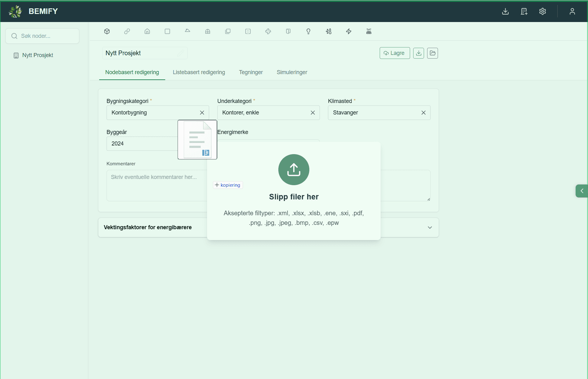Click the add building icon in header
The image size is (588, 379).
coord(524,11)
